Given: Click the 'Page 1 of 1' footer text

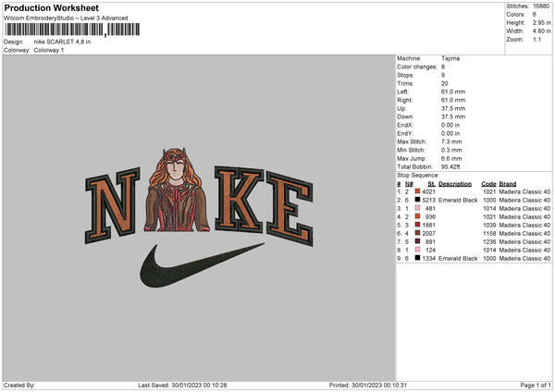Looking at the screenshot, I should [x=536, y=385].
